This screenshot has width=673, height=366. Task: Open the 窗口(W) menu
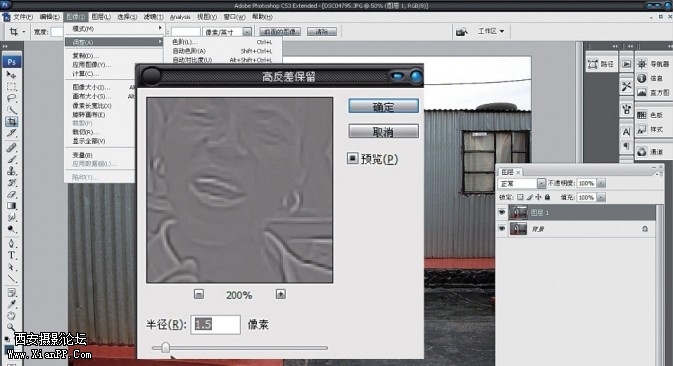(234, 17)
